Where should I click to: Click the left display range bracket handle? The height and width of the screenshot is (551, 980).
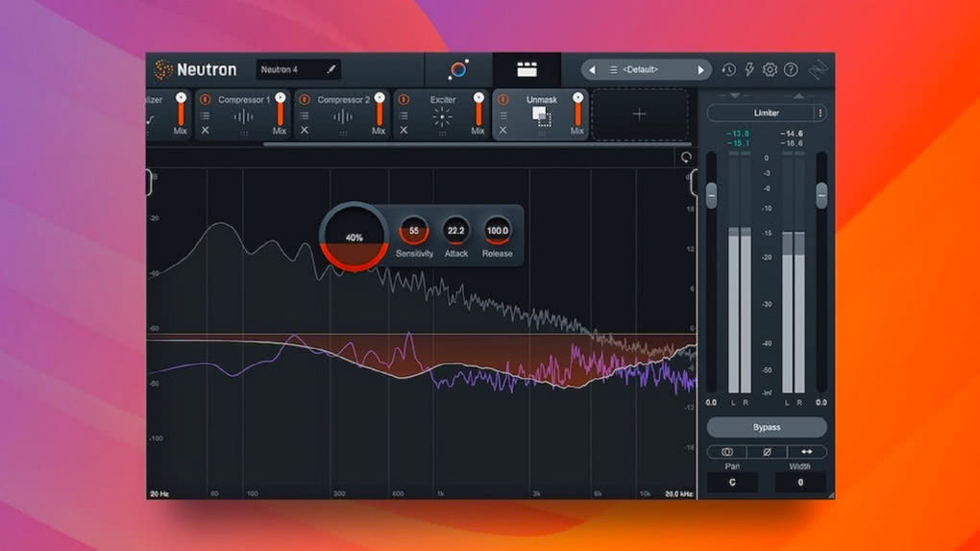click(x=149, y=182)
